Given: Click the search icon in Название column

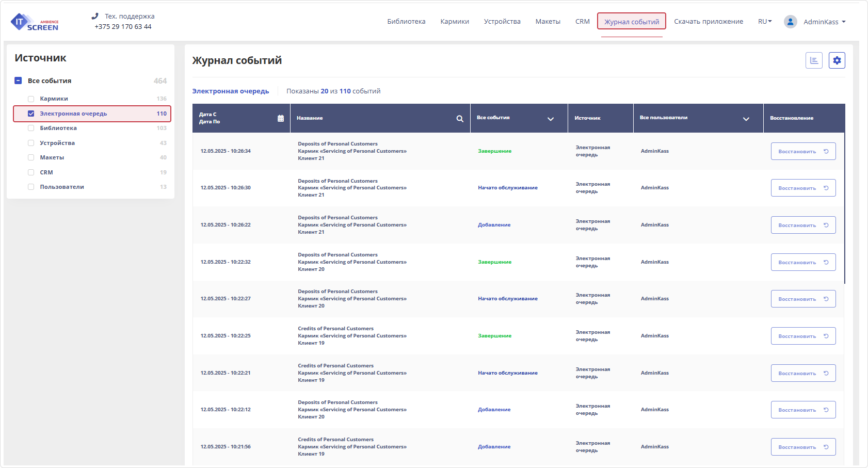Looking at the screenshot, I should coord(459,119).
